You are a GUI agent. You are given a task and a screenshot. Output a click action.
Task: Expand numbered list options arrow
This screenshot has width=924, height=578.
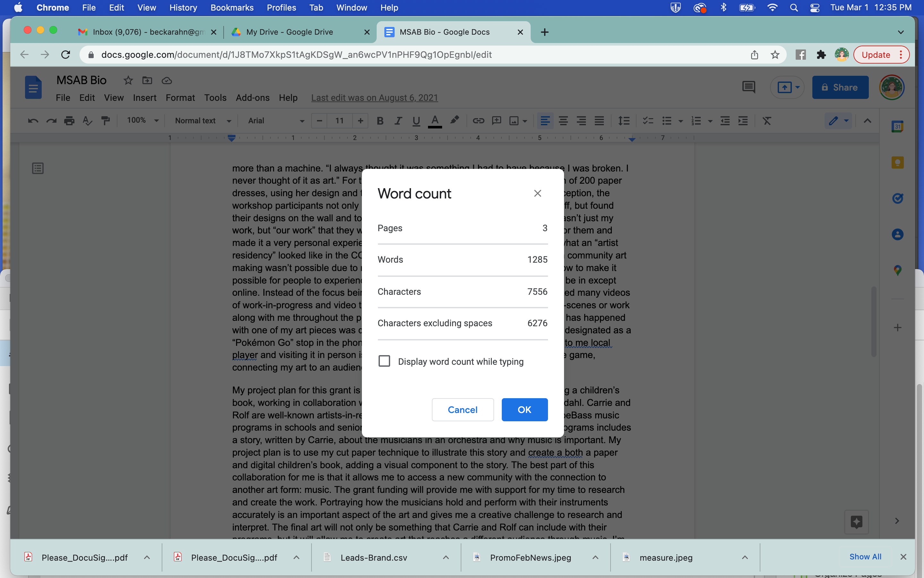click(x=710, y=121)
